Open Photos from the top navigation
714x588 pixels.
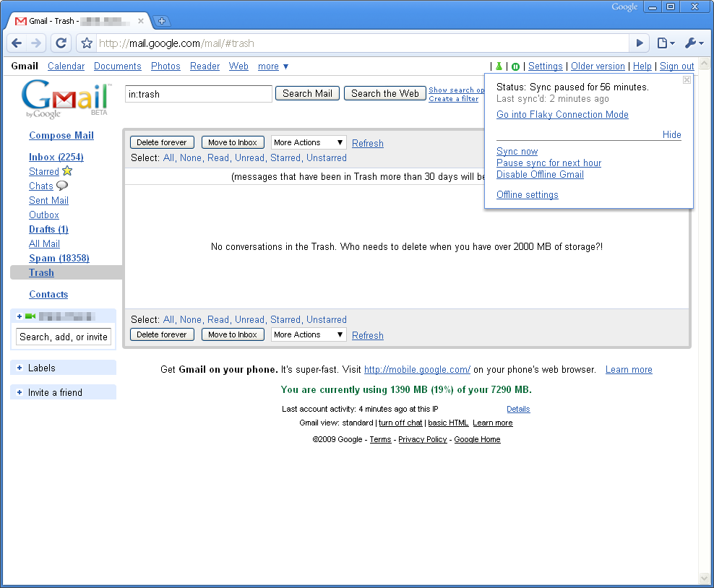[165, 66]
